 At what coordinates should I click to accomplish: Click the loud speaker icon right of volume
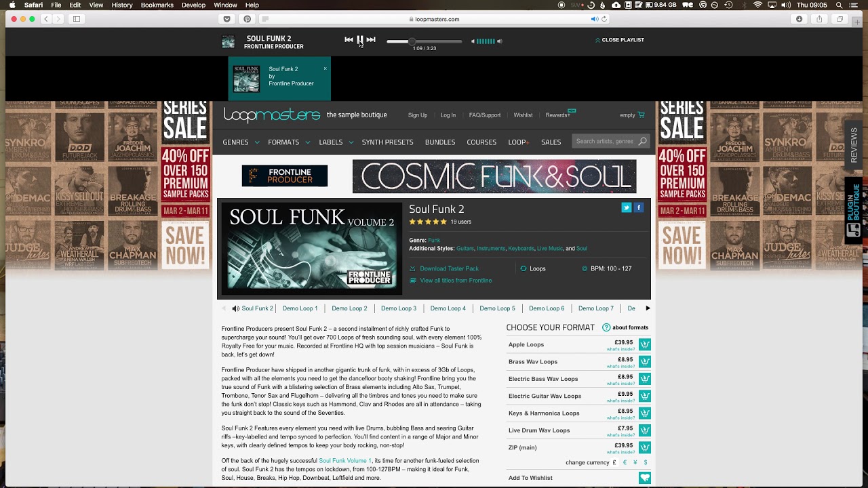500,41
